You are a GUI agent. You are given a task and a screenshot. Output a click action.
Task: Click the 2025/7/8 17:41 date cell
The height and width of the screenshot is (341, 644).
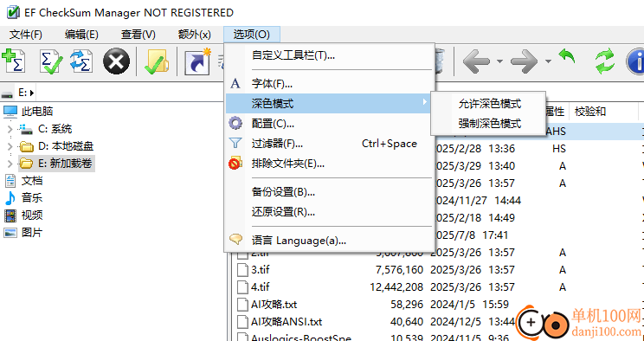(471, 235)
